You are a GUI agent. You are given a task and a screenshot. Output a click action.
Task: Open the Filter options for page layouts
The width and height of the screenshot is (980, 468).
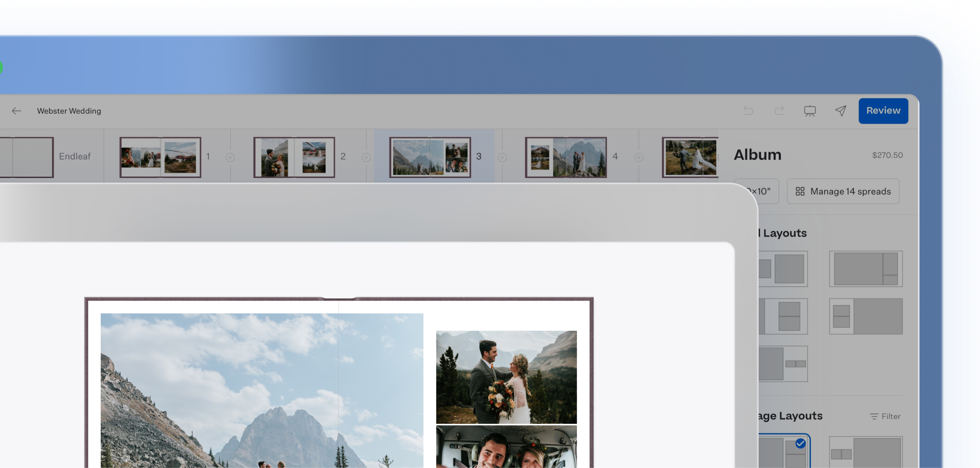pyautogui.click(x=885, y=416)
